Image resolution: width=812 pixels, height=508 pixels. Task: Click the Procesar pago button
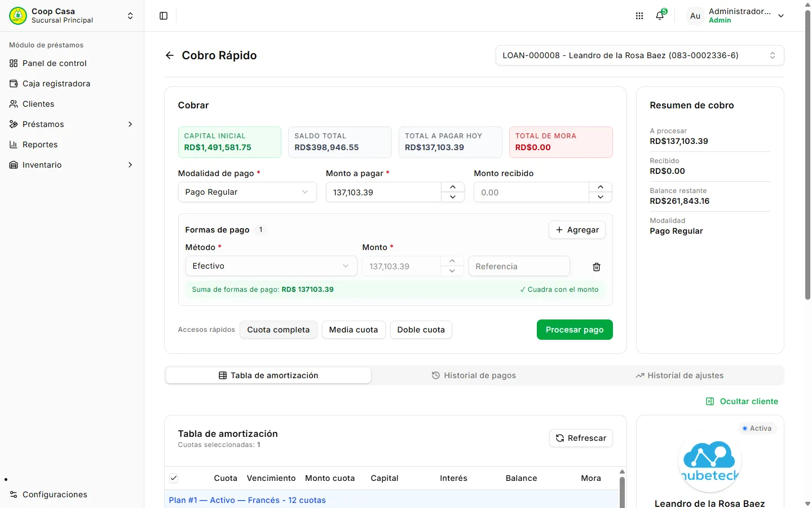click(575, 330)
